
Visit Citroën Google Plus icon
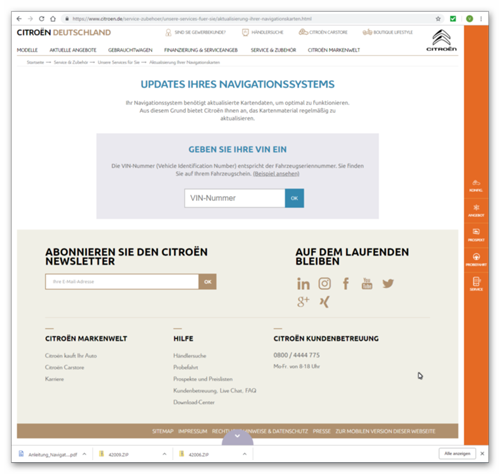coord(303,302)
